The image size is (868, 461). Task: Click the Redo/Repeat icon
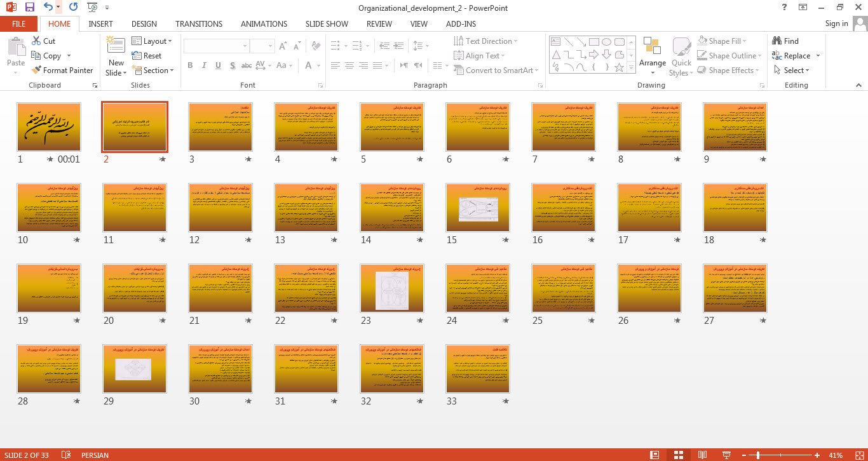click(73, 7)
